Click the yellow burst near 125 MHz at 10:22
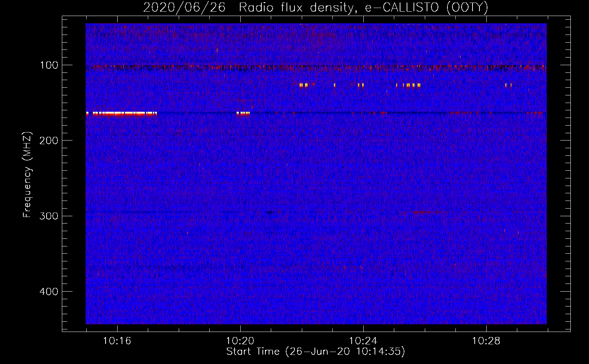This screenshot has width=589, height=364. [304, 85]
